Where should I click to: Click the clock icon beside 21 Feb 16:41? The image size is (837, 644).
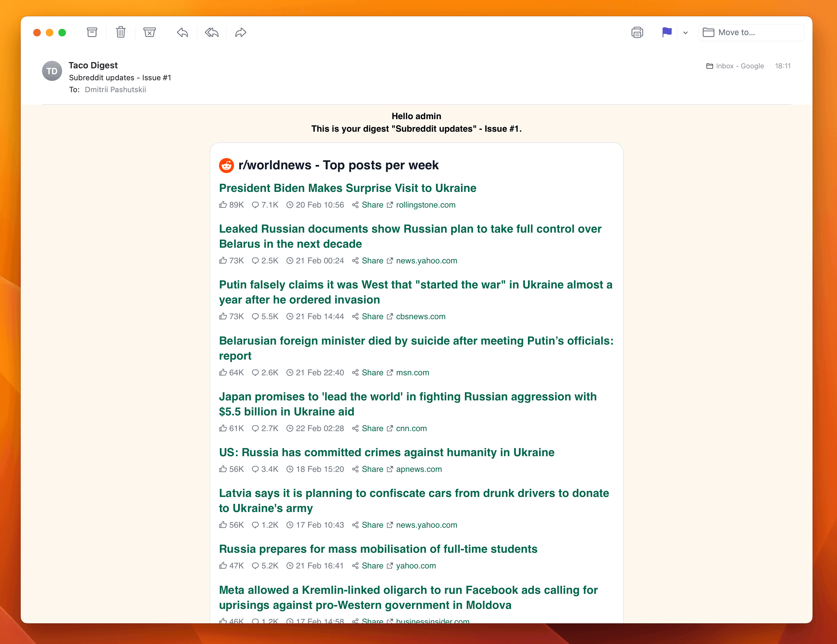pos(290,566)
